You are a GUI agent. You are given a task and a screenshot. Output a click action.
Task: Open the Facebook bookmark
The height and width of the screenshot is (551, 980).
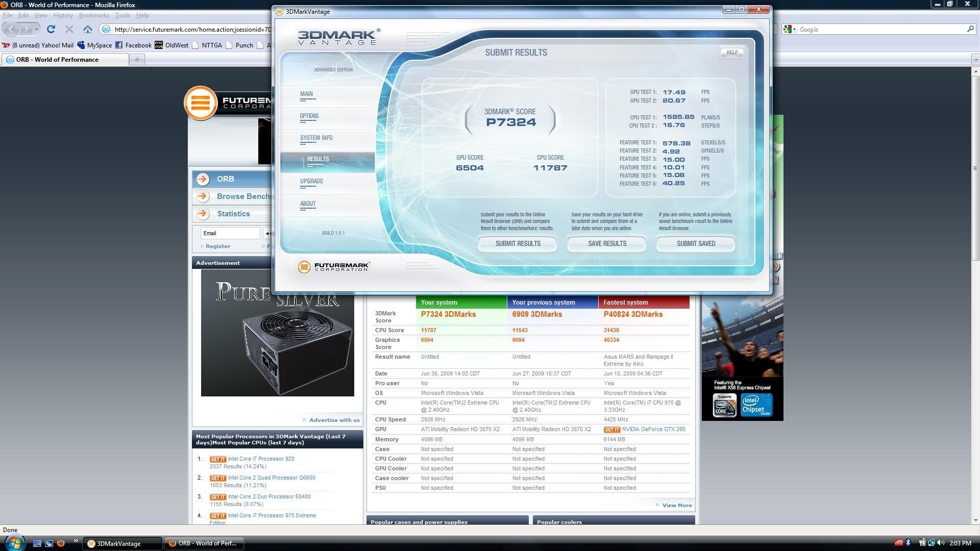click(x=133, y=45)
